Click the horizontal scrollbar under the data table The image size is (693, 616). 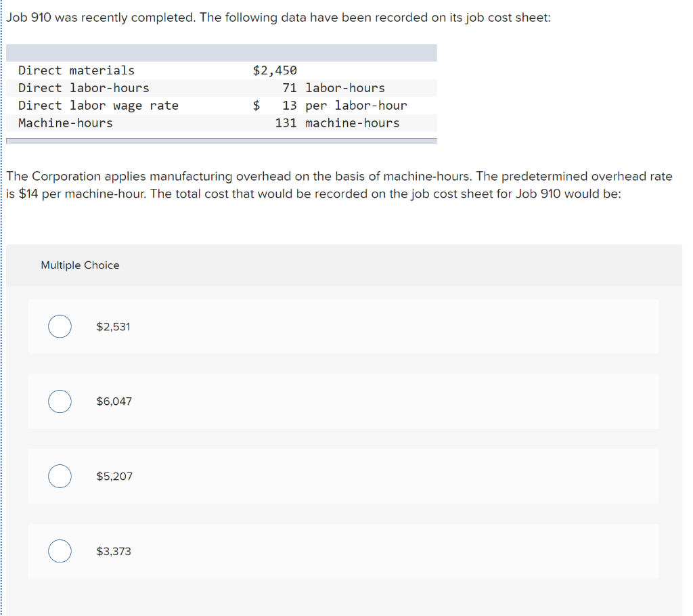click(221, 141)
